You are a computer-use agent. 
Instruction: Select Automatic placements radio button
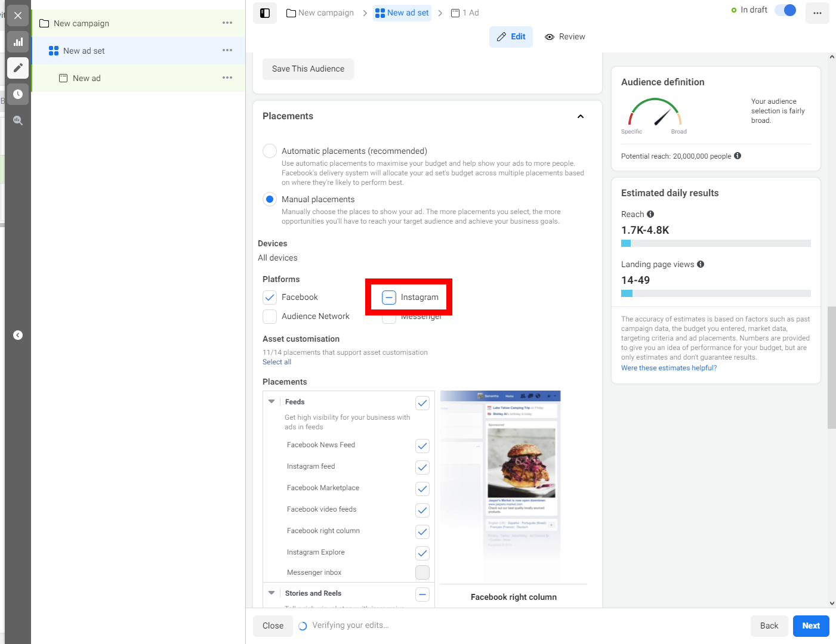click(x=270, y=151)
